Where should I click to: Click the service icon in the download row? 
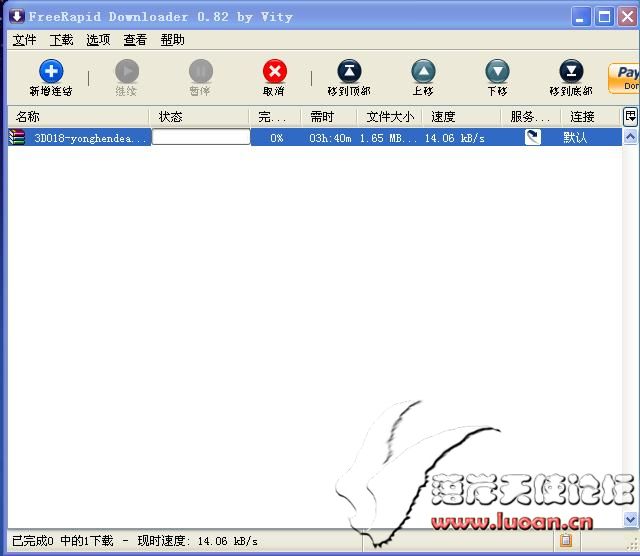(532, 137)
